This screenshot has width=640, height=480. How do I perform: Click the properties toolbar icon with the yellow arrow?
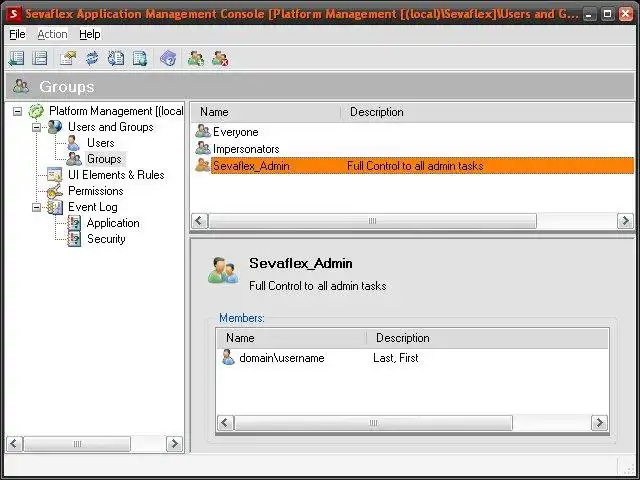(x=68, y=58)
